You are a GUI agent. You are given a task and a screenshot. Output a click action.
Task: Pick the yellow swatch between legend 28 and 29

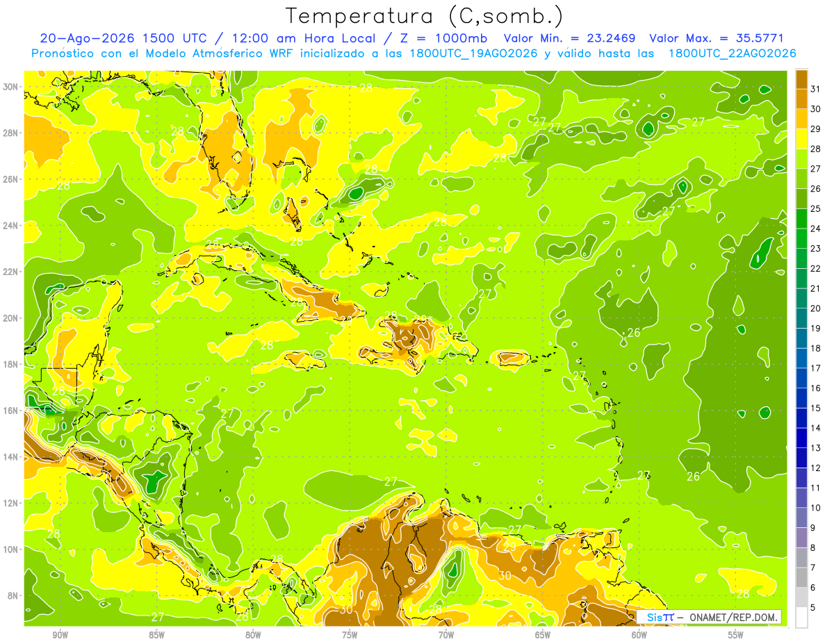(801, 139)
